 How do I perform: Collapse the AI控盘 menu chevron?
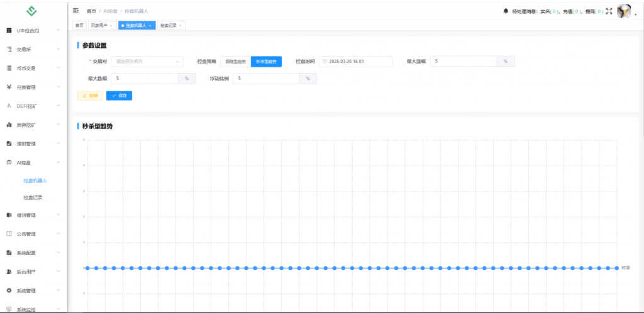[x=58, y=163]
